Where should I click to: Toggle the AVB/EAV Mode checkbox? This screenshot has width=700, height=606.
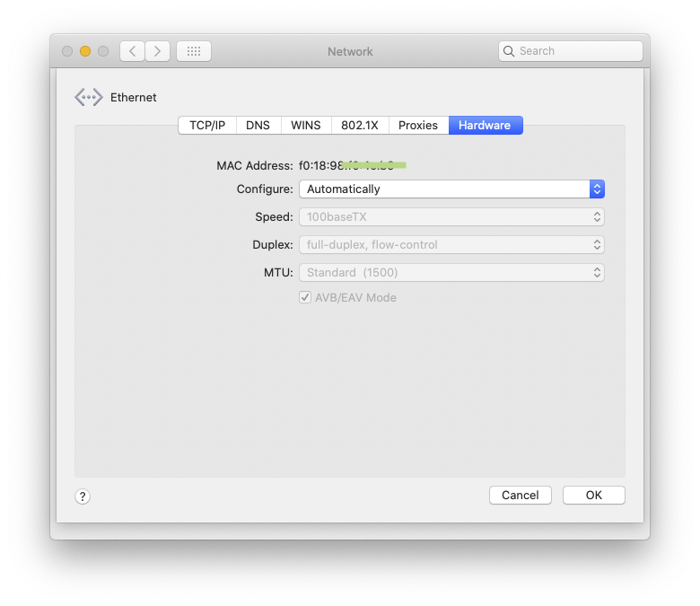coord(305,297)
